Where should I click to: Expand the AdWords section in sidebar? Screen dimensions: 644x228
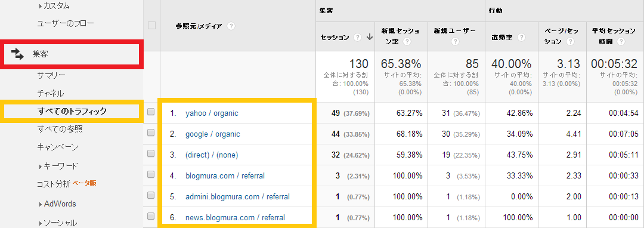(x=57, y=204)
